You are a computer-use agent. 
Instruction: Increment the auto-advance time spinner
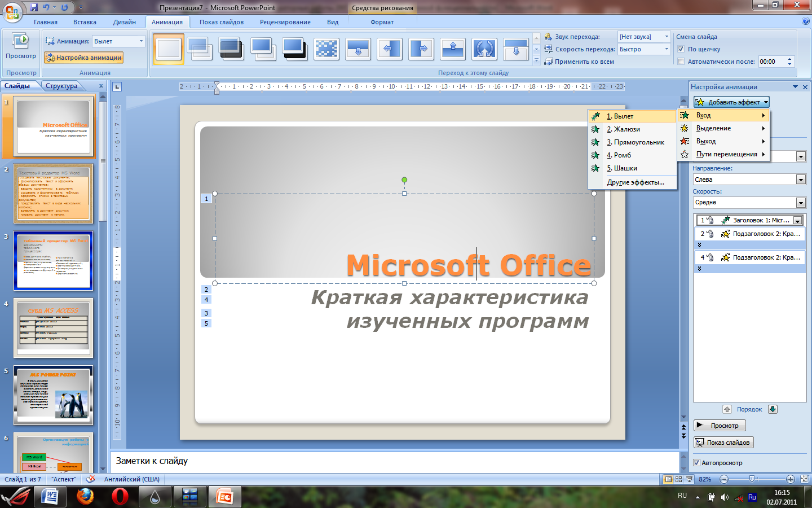coord(790,59)
